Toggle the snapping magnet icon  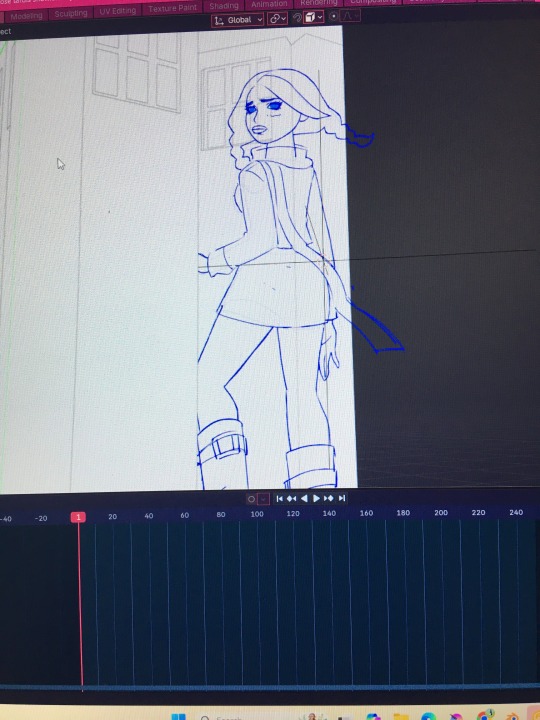297,18
